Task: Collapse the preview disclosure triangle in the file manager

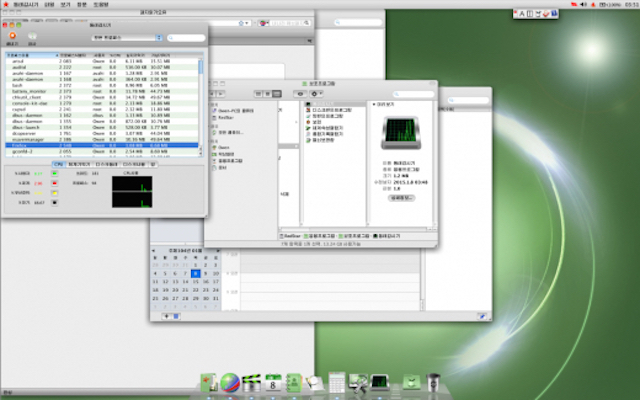Action: 374,103
